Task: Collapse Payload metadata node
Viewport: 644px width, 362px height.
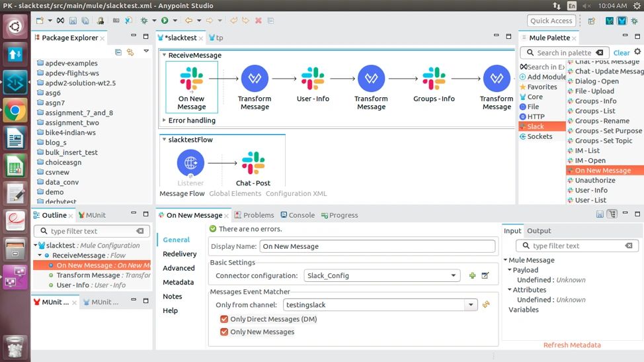Action: (510, 270)
